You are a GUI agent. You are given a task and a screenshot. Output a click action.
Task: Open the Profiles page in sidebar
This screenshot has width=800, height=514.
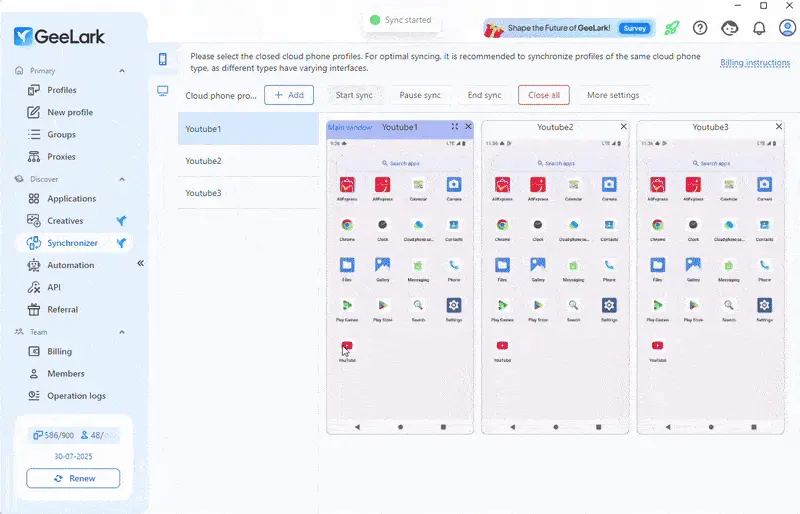click(61, 90)
